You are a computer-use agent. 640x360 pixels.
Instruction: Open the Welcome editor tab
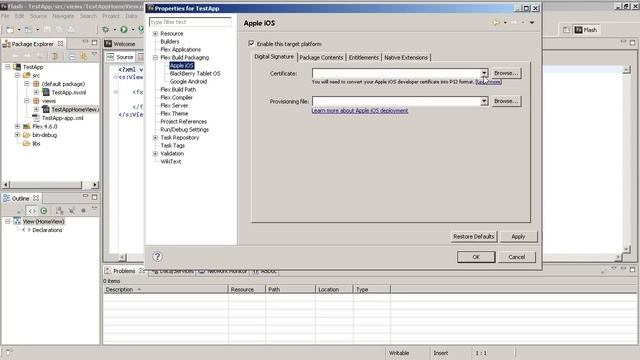(x=120, y=44)
